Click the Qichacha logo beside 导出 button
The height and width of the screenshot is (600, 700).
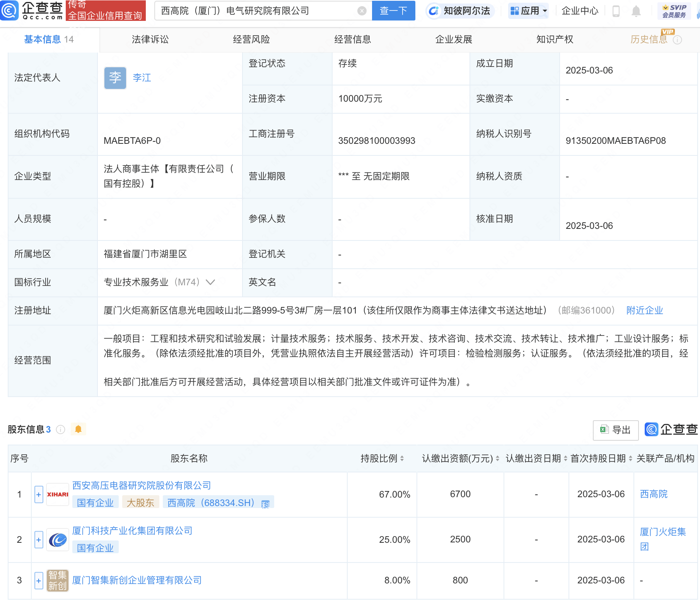671,430
